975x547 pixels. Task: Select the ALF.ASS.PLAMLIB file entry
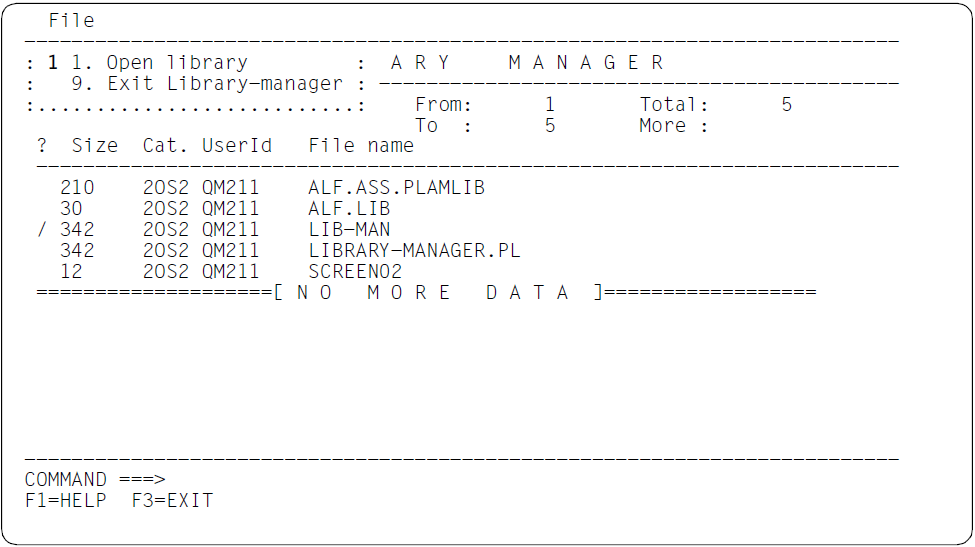(396, 188)
